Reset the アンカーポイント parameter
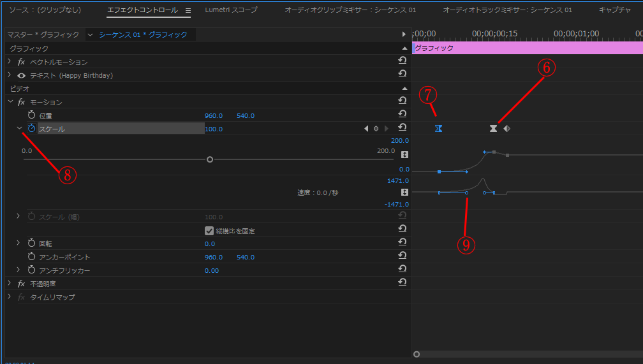This screenshot has height=364, width=643. click(403, 256)
